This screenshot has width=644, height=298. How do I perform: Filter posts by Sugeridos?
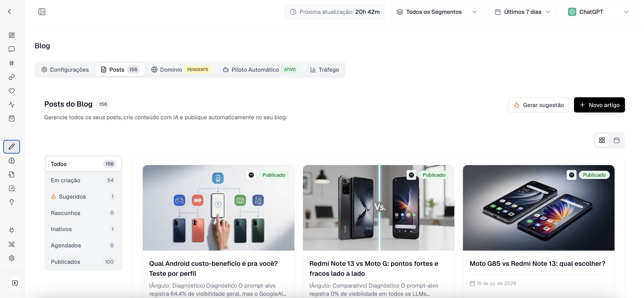83,197
